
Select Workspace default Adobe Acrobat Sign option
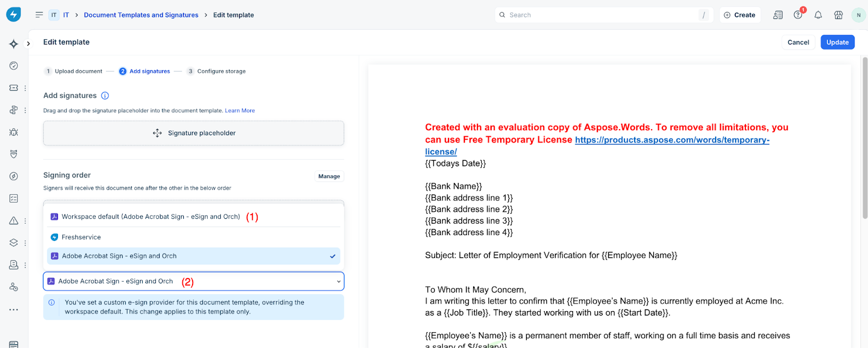(194, 217)
